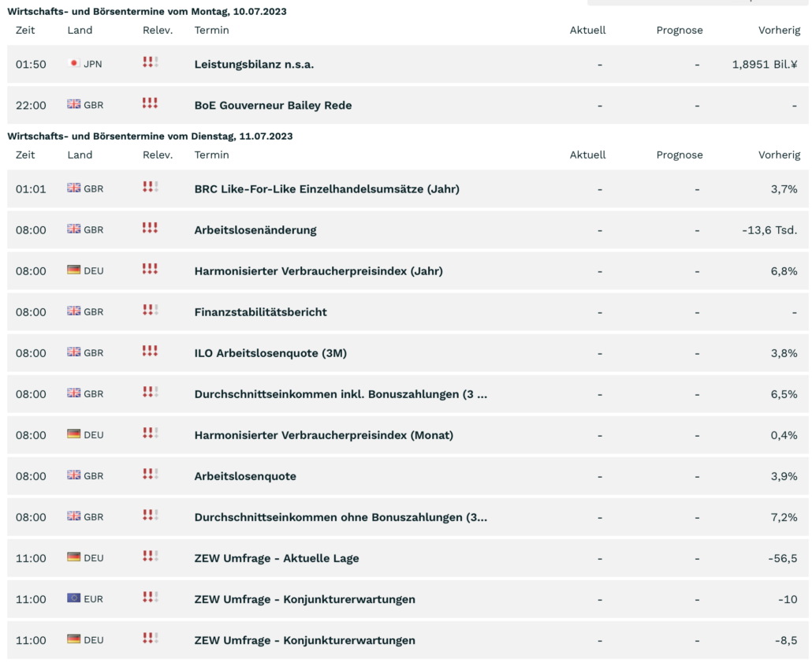The height and width of the screenshot is (663, 812).
Task: Click Aktuell column header in the Tuesday table
Action: (x=587, y=155)
